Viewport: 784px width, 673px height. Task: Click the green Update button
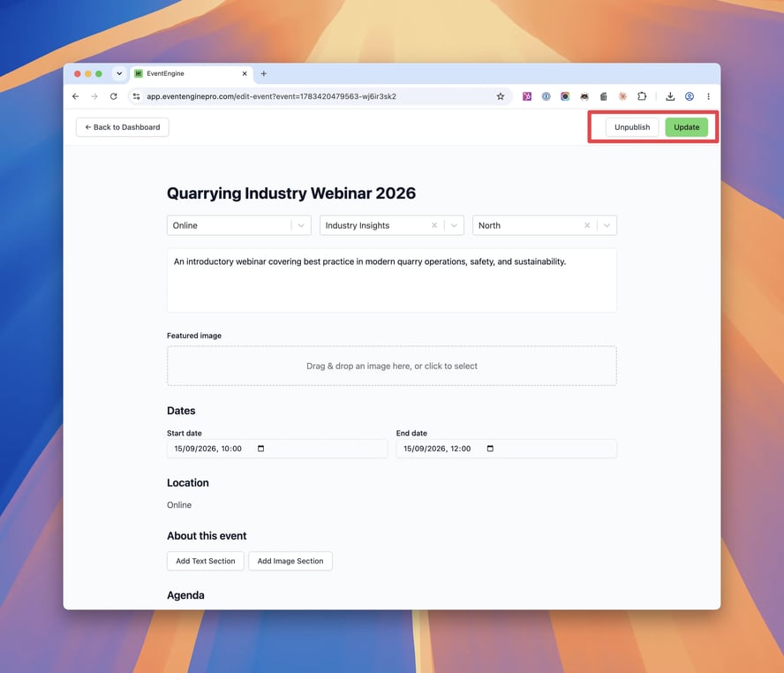tap(687, 127)
